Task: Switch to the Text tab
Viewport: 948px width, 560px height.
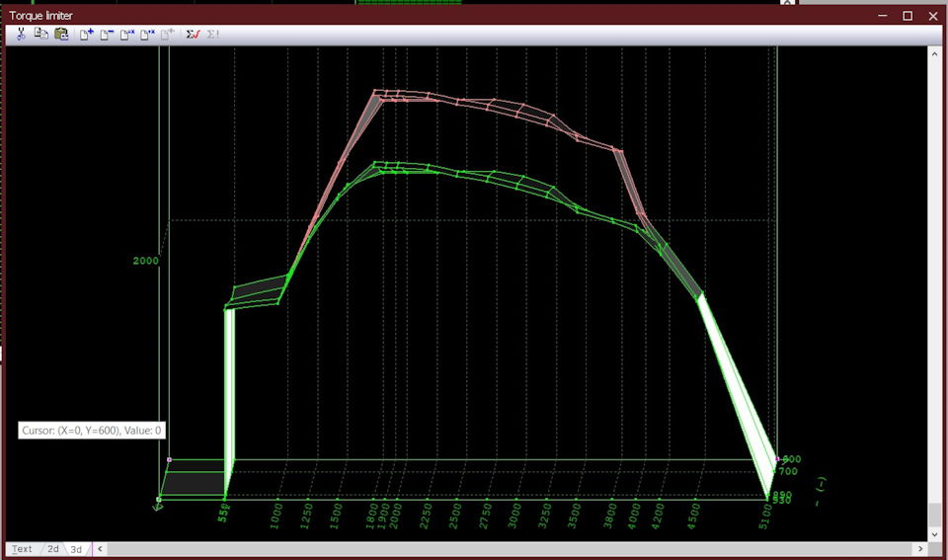Action: 22,549
